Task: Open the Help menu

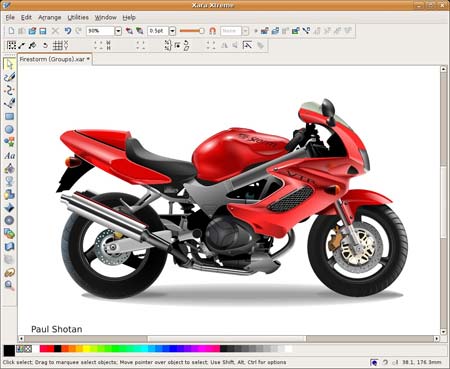Action: [x=129, y=17]
